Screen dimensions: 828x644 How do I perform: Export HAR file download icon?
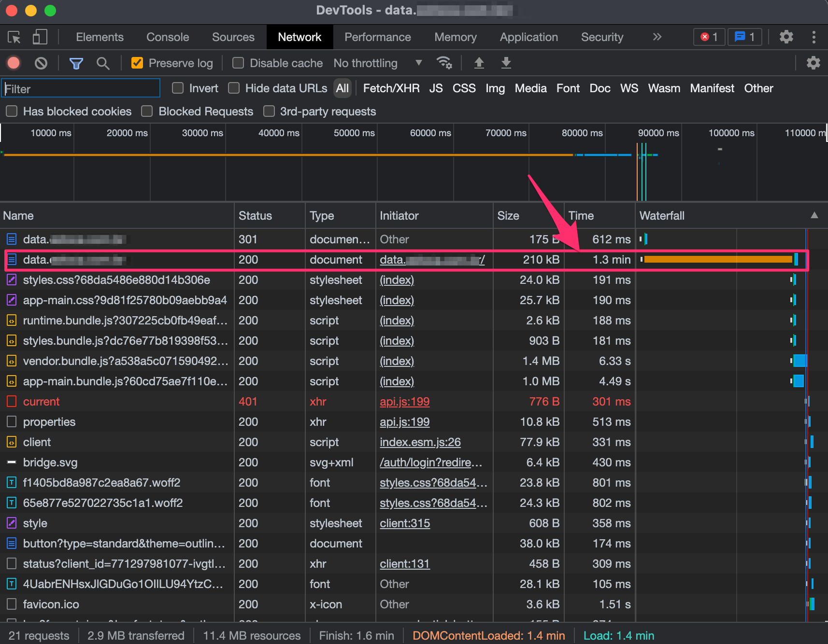506,63
